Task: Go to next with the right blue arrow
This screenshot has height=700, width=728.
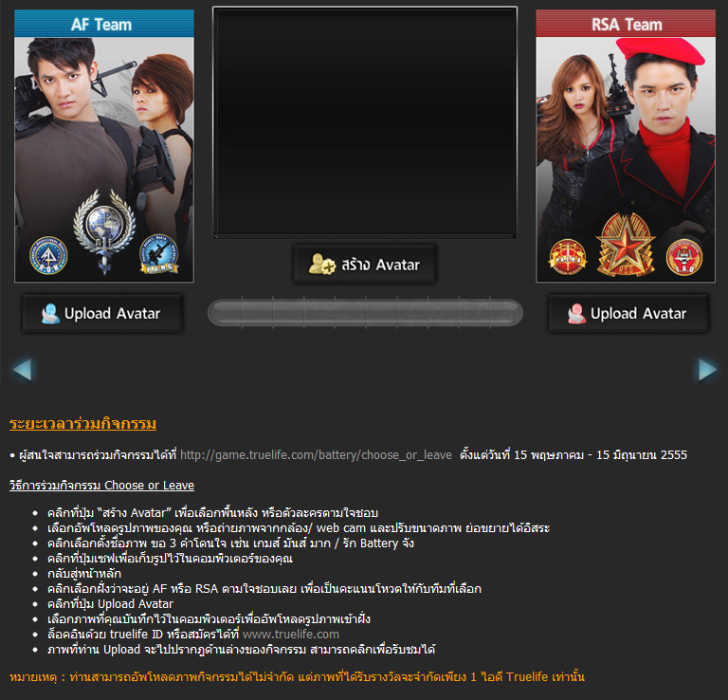Action: pyautogui.click(x=707, y=370)
